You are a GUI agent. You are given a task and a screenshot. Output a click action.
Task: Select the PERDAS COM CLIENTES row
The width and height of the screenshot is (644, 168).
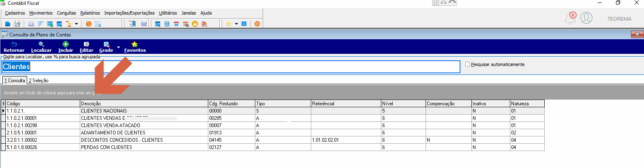(273, 147)
